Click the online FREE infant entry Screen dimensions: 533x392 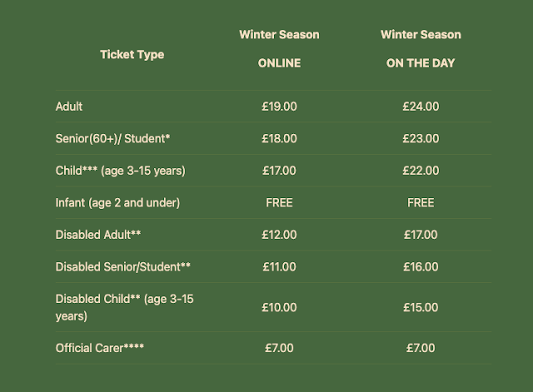tap(279, 203)
